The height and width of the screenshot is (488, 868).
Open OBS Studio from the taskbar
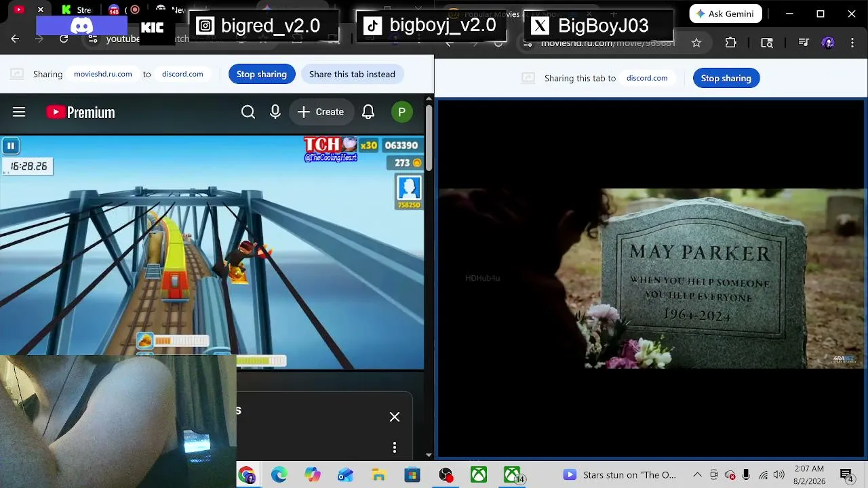click(446, 475)
